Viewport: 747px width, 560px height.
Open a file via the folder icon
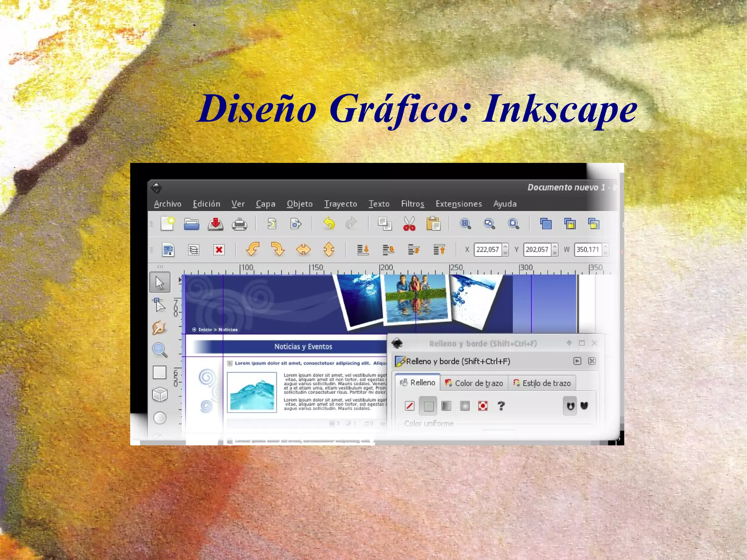[191, 224]
